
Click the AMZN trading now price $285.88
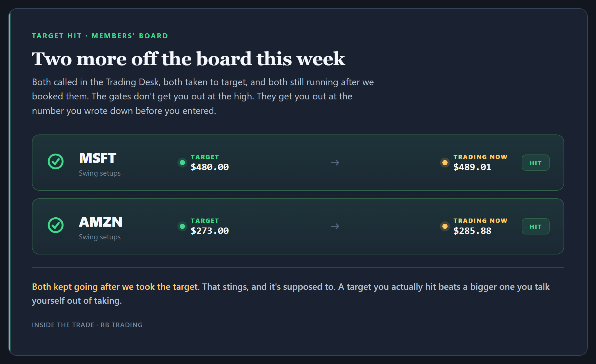[472, 231]
